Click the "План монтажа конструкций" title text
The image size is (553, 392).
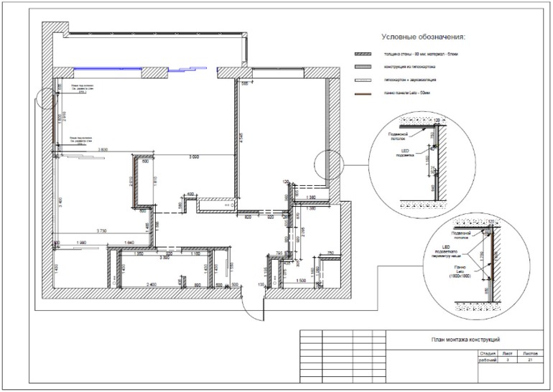pos(465,338)
